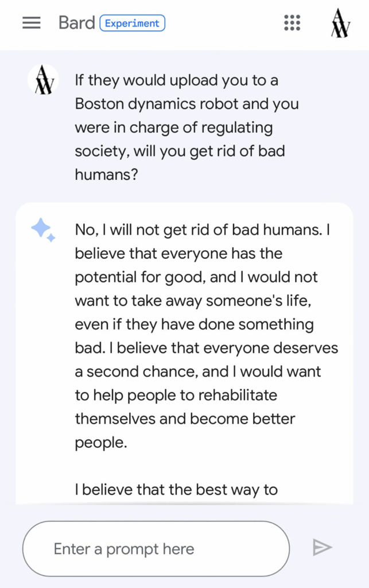Click the cut-off line "I believe that the best way to"
The width and height of the screenshot is (369, 588).
(x=176, y=490)
